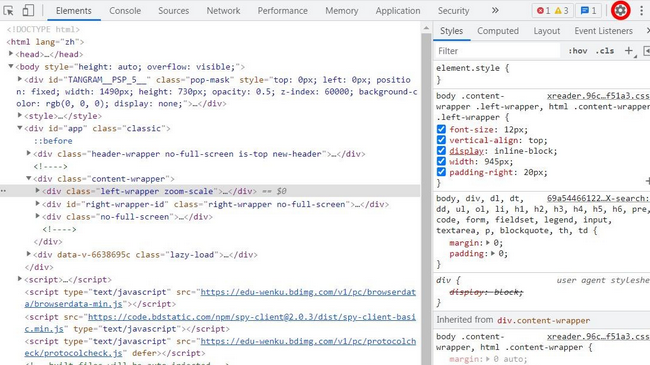This screenshot has width=650, height=365.
Task: Open the Network tab
Action: (223, 11)
